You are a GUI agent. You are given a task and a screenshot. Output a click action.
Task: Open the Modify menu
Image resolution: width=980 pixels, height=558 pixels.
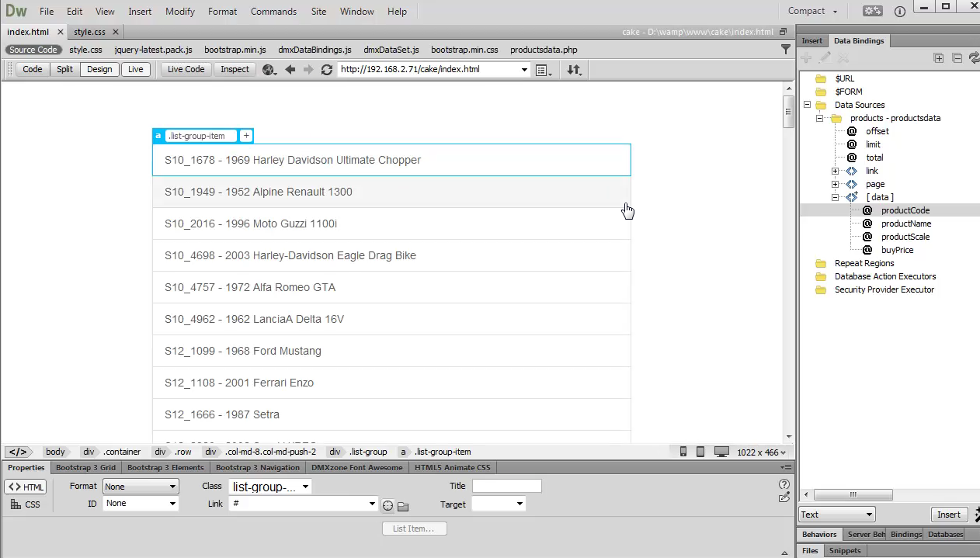click(x=180, y=12)
